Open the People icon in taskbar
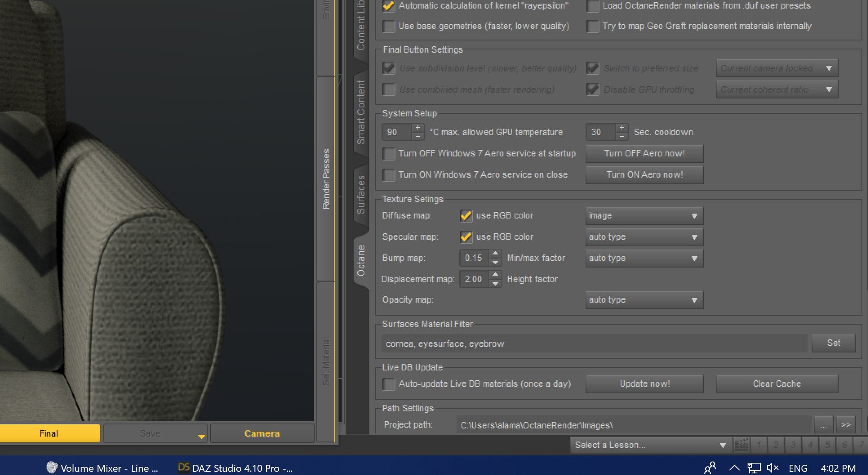868x475 pixels. click(x=710, y=468)
